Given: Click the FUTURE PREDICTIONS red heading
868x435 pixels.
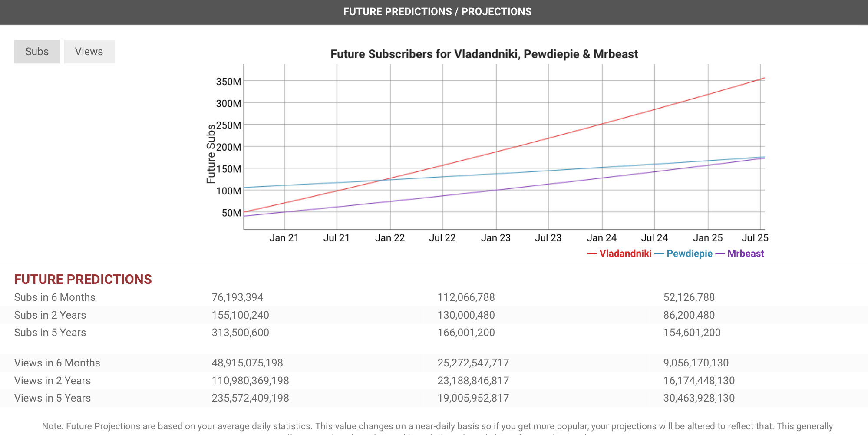Looking at the screenshot, I should [83, 279].
